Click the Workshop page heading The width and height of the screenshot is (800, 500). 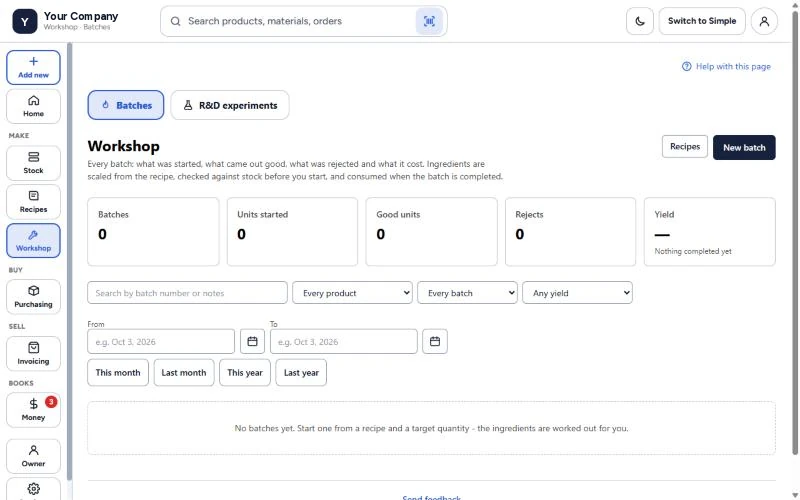pos(123,146)
